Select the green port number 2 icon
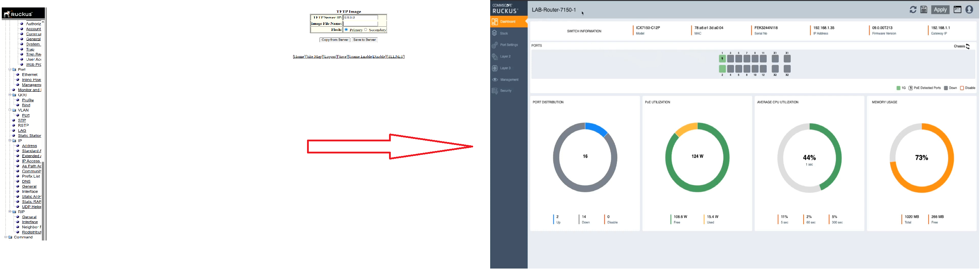Viewport: 980px width, 276px height. pos(722,69)
